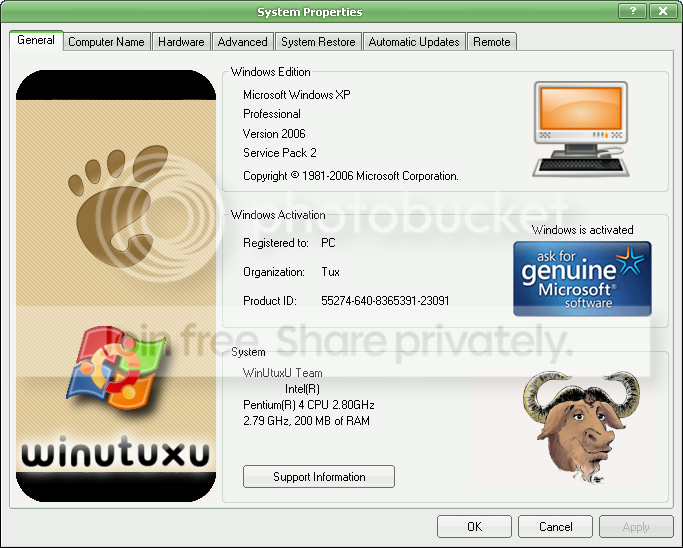Screen dimensions: 683x548
Task: Click the orange monitor computer icon
Action: (x=581, y=129)
